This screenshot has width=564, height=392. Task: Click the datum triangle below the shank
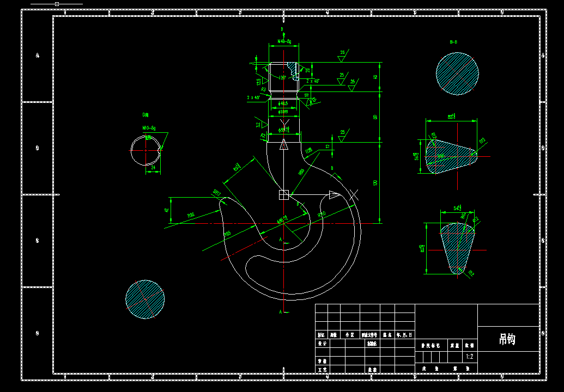tap(284, 146)
